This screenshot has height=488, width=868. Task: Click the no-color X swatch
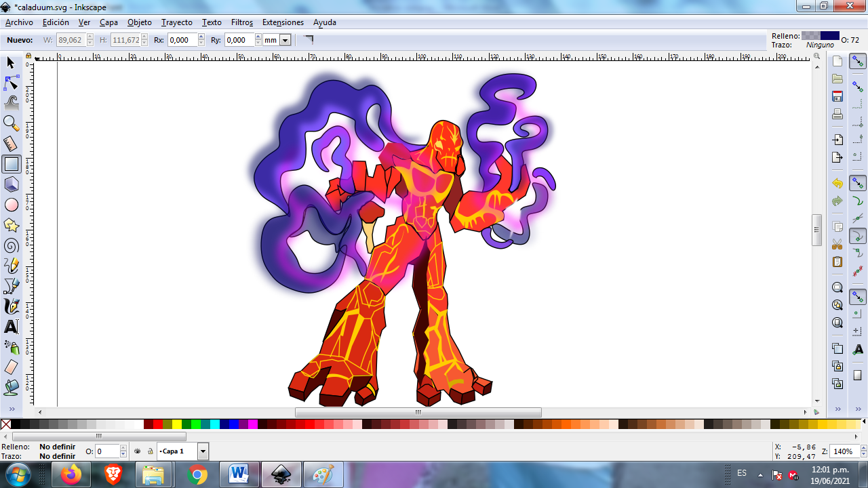6,424
